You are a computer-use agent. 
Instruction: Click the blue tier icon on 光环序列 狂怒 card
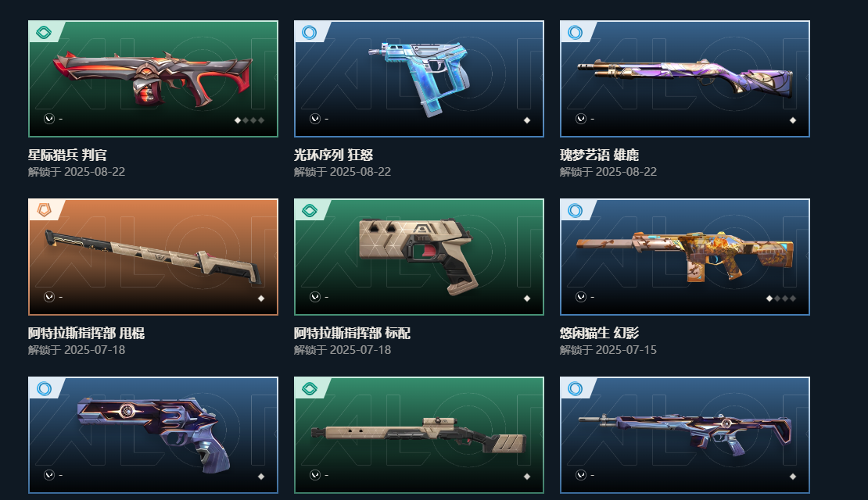point(310,33)
